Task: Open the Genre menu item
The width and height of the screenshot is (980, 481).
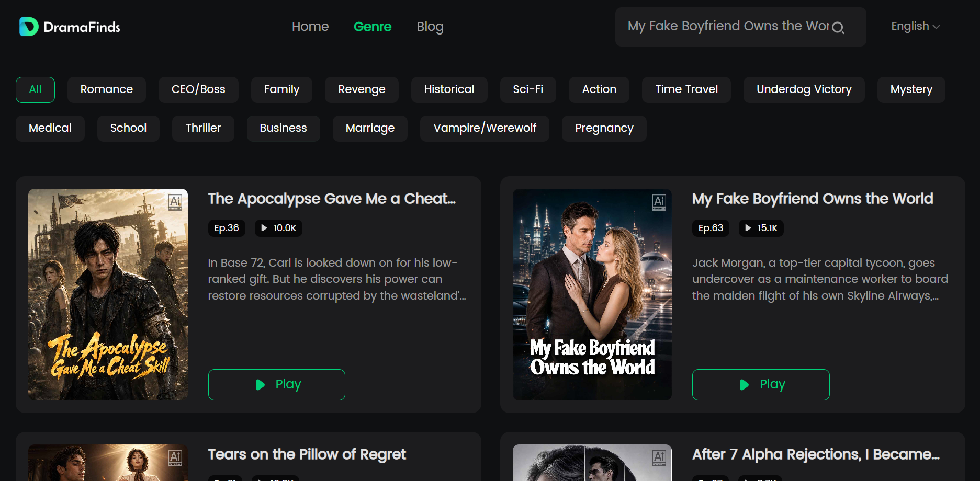Action: pyautogui.click(x=373, y=27)
